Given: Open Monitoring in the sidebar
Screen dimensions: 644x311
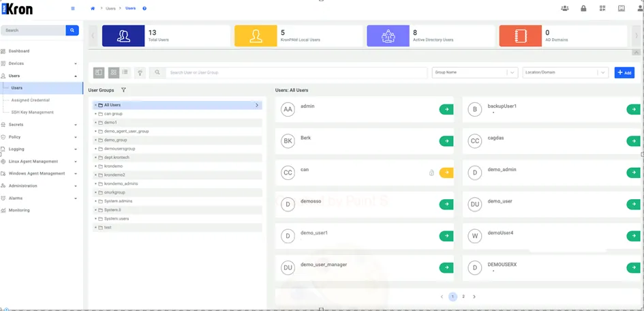Looking at the screenshot, I should click(19, 210).
